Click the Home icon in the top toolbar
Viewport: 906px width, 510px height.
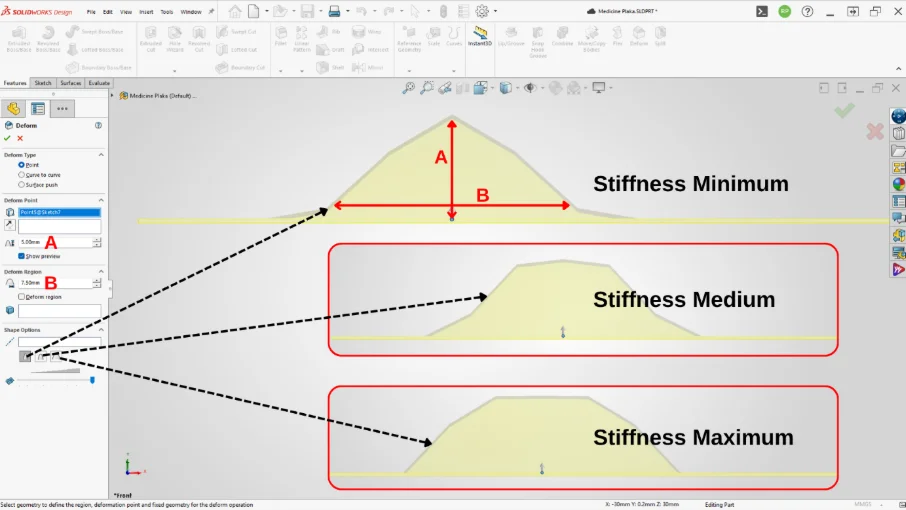235,11
